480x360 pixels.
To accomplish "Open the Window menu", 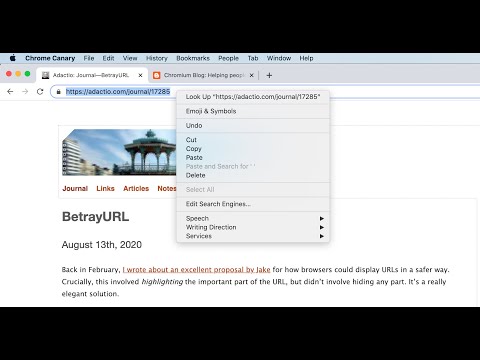I will point(279,58).
